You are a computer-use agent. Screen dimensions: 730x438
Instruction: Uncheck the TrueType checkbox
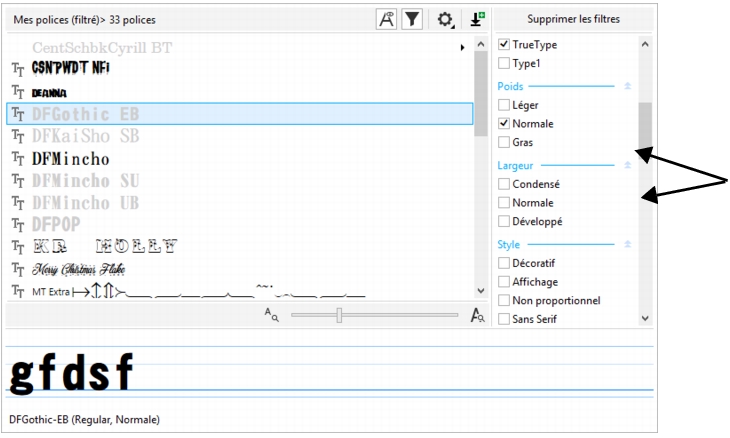(504, 45)
